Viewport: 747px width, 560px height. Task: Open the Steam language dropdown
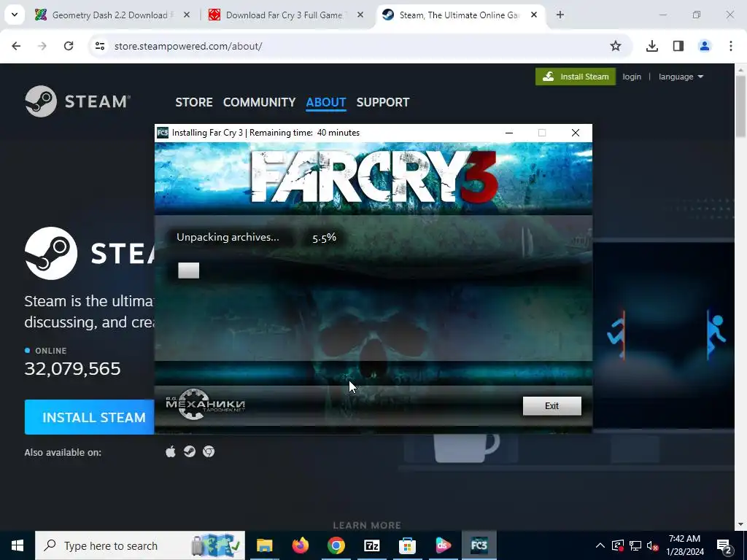[x=681, y=77]
